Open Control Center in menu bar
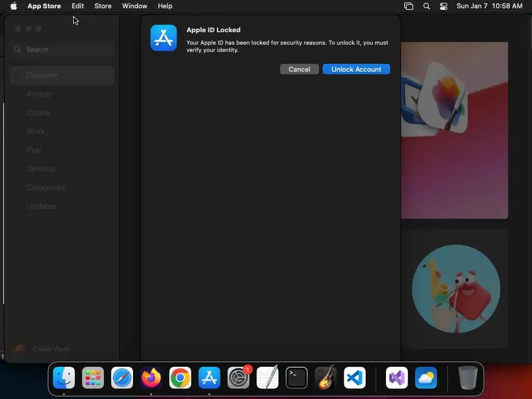Image resolution: width=532 pixels, height=399 pixels. (x=444, y=6)
